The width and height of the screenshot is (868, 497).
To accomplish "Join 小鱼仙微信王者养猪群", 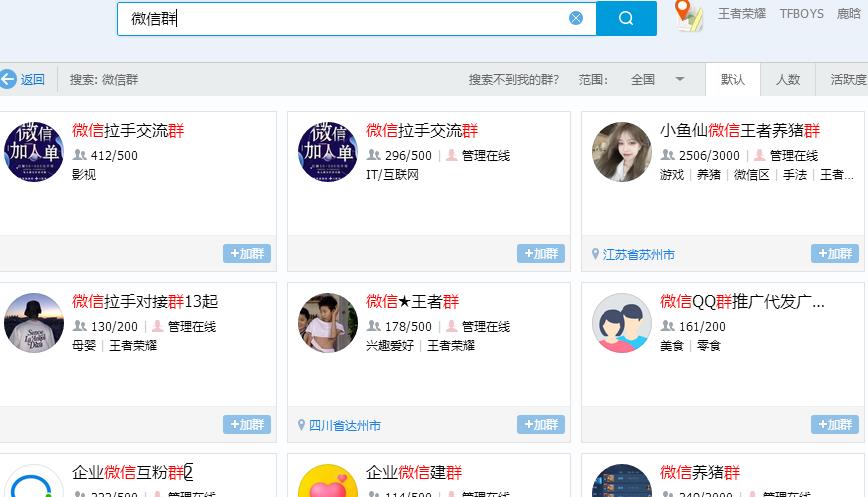I will click(x=835, y=253).
